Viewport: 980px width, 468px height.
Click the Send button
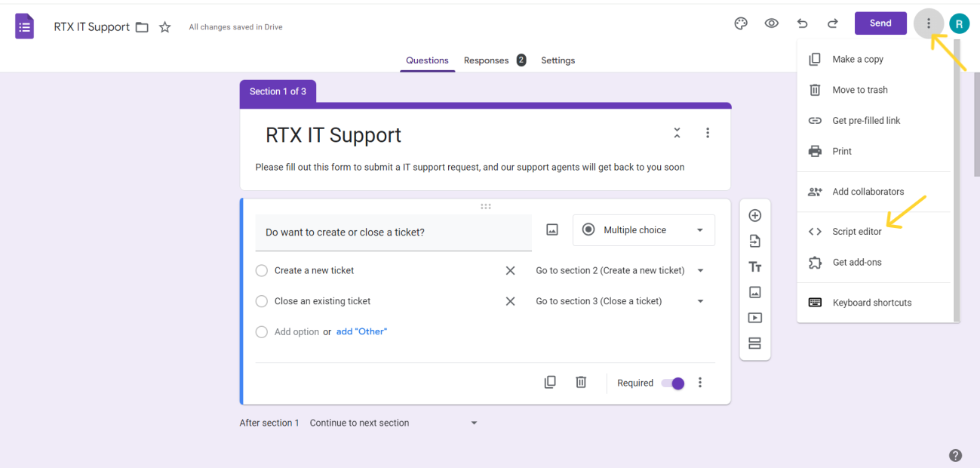coord(880,23)
